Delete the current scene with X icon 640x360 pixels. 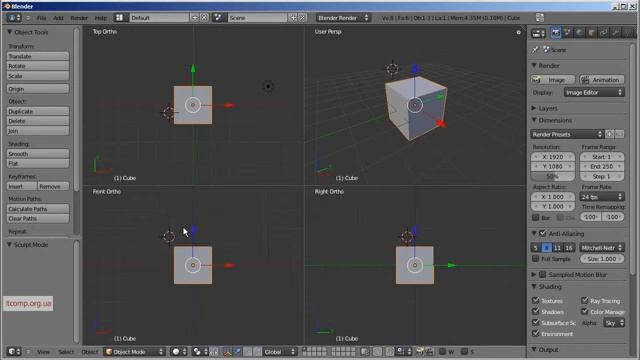302,18
